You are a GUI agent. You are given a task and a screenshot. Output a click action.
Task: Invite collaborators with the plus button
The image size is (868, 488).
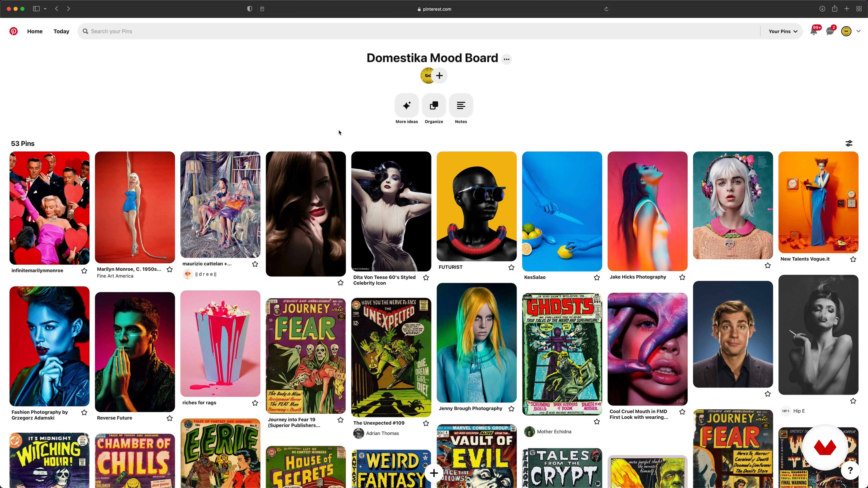439,76
